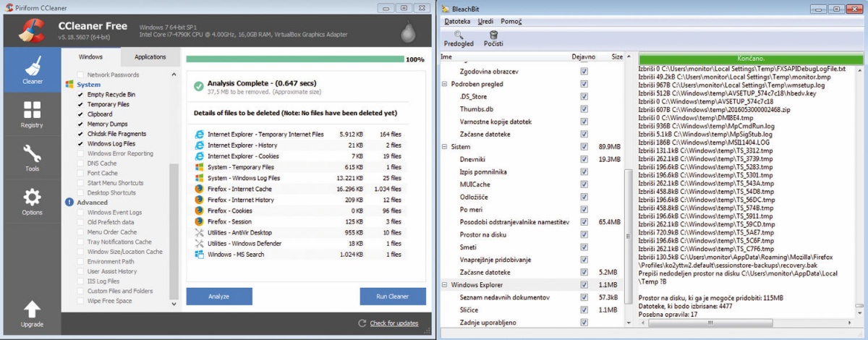The image size is (868, 340).
Task: Toggle the Clipboard checkbox in CCleaner
Action: click(81, 114)
